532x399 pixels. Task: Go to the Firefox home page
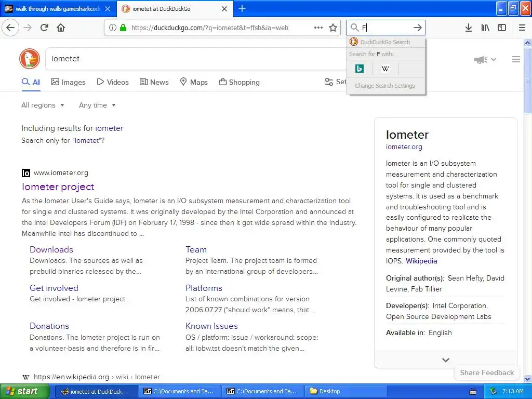61,28
